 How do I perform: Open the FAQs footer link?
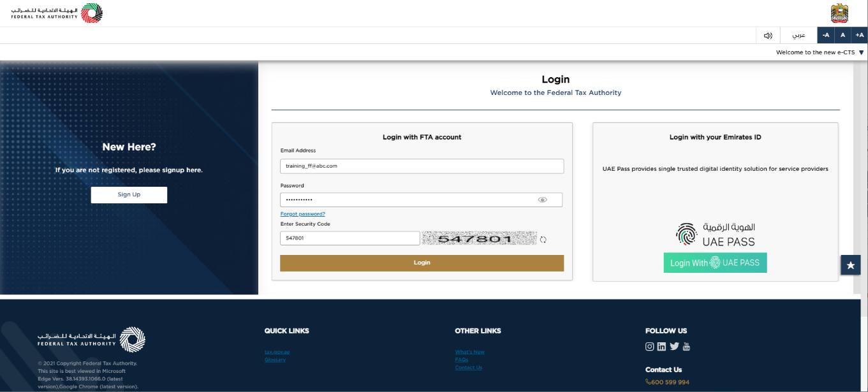click(x=462, y=360)
